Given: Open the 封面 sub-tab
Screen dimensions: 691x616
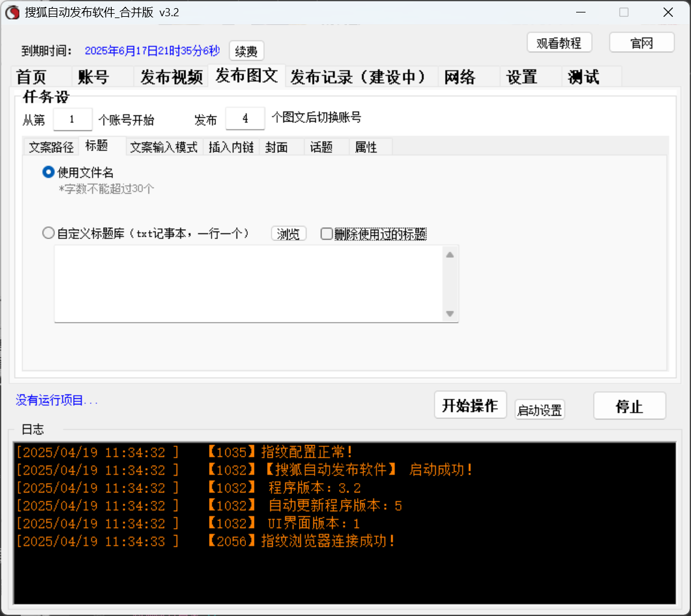Looking at the screenshot, I should (x=282, y=147).
